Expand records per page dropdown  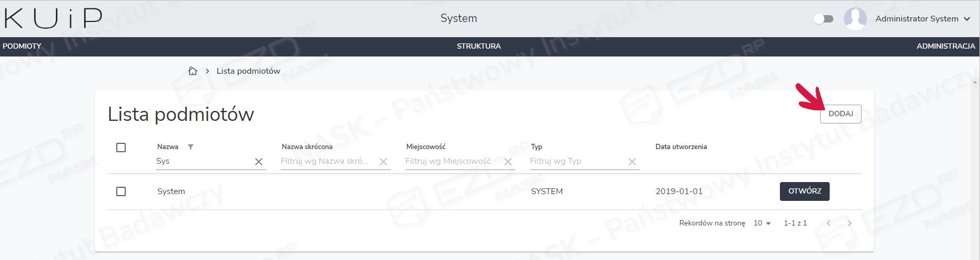(x=762, y=223)
